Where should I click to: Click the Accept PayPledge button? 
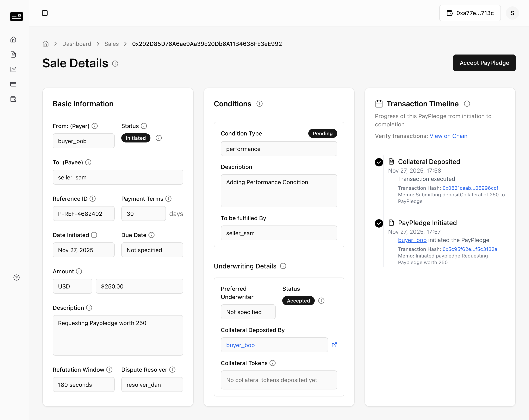pos(484,63)
